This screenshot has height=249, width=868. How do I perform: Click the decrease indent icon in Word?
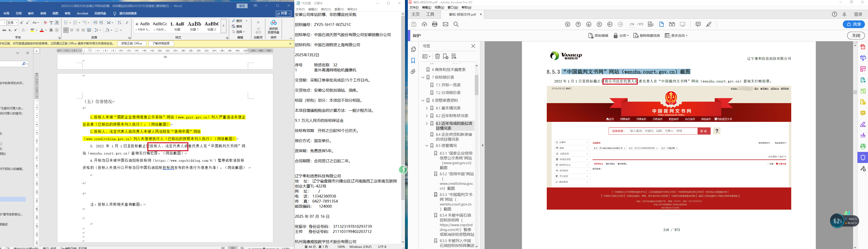coord(95,23)
